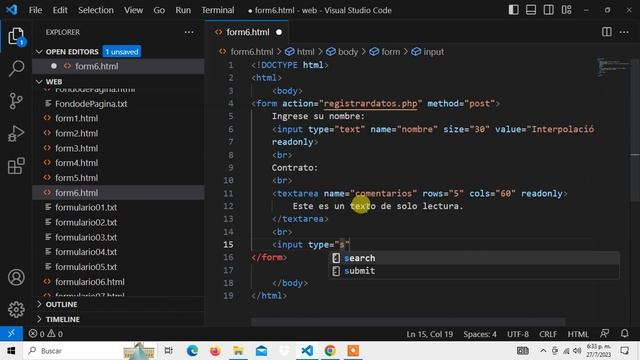Select the form6.html editor tab
Screen dimensions: 640x360
click(x=247, y=32)
